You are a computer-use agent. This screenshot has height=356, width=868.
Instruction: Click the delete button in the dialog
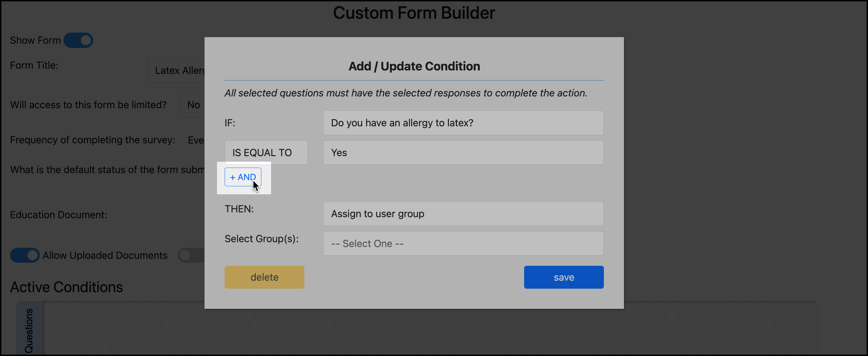(264, 277)
